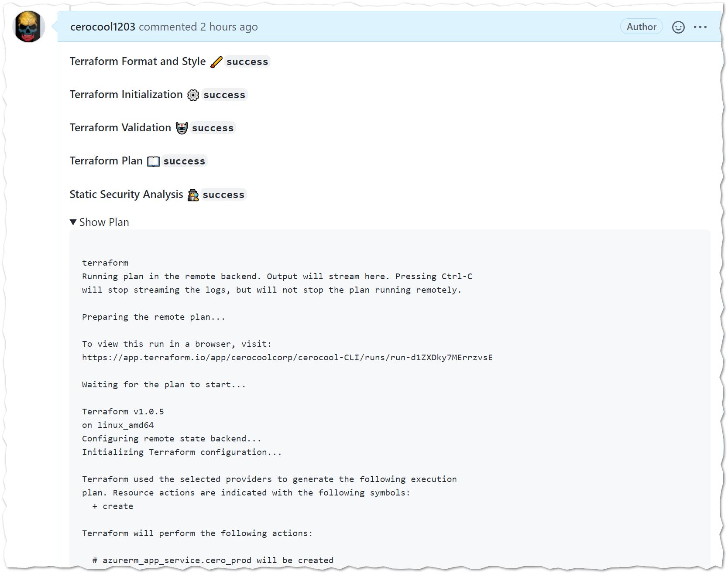Viewport: 728px width, 574px height.
Task: Click the skull avatar of cerocool1203
Action: pyautogui.click(x=29, y=27)
